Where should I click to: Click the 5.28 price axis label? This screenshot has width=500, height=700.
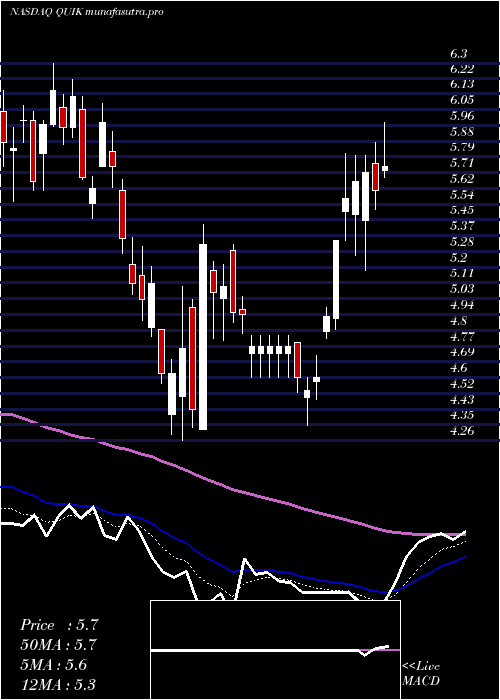click(462, 242)
